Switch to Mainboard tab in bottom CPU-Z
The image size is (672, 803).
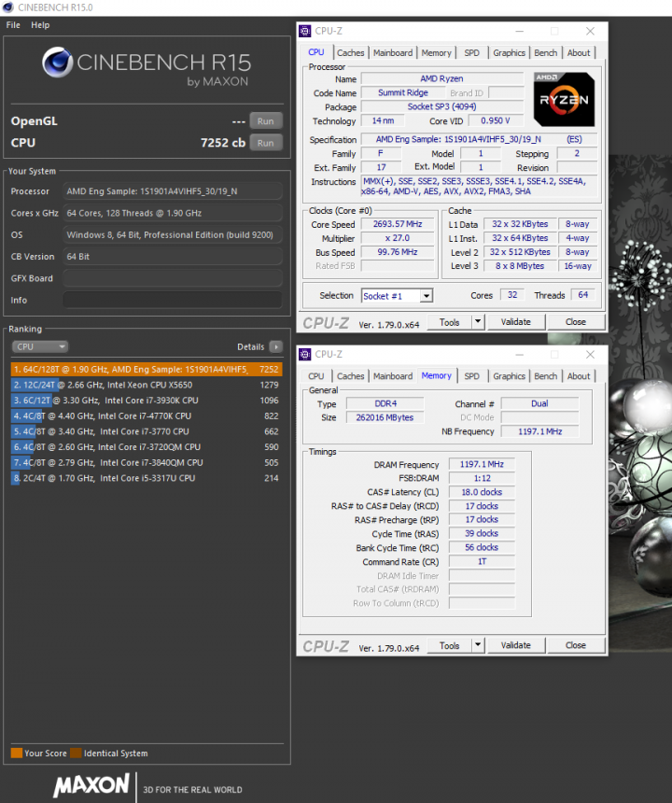(x=393, y=376)
